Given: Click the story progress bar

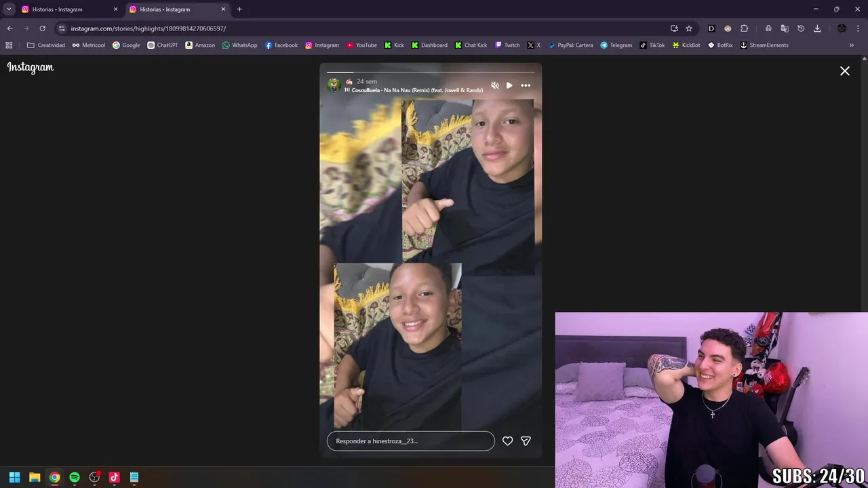Looking at the screenshot, I should (x=431, y=72).
